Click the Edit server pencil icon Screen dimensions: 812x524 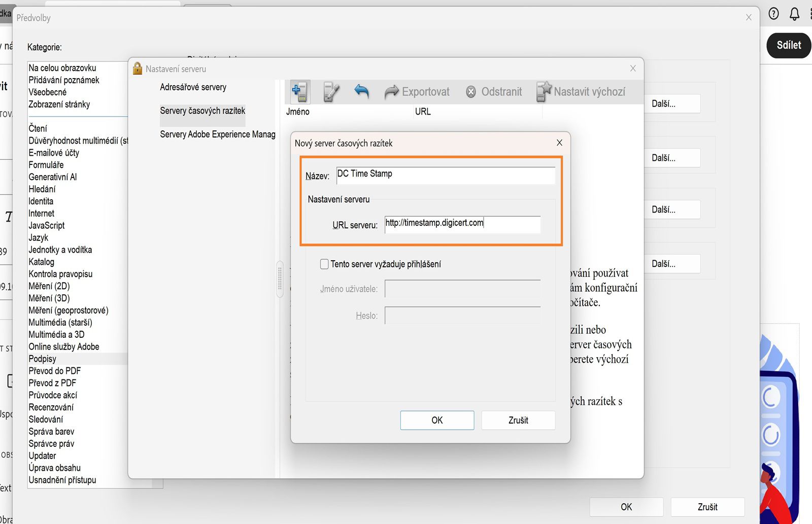click(331, 92)
